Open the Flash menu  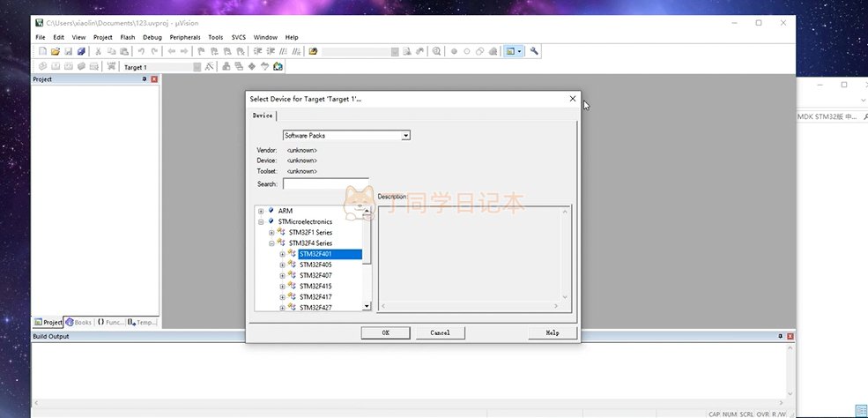click(x=127, y=37)
